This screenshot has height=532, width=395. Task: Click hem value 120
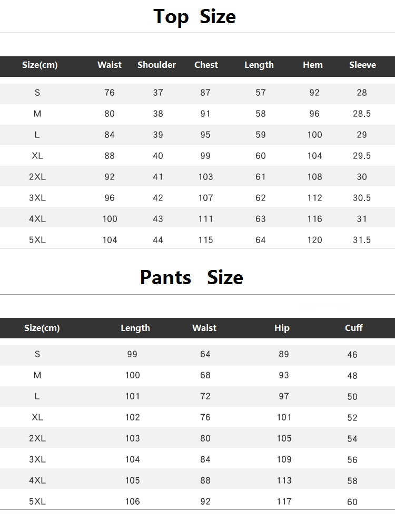(x=314, y=240)
